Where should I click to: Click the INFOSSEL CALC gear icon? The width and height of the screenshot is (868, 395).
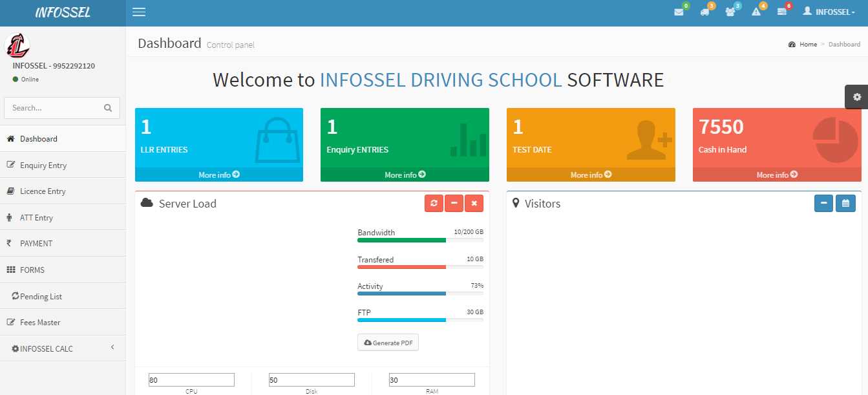pos(16,348)
